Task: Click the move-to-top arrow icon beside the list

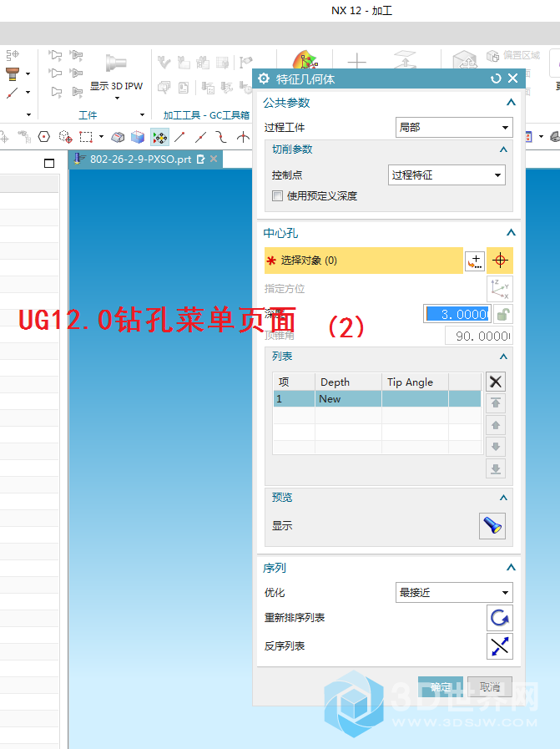Action: [496, 403]
